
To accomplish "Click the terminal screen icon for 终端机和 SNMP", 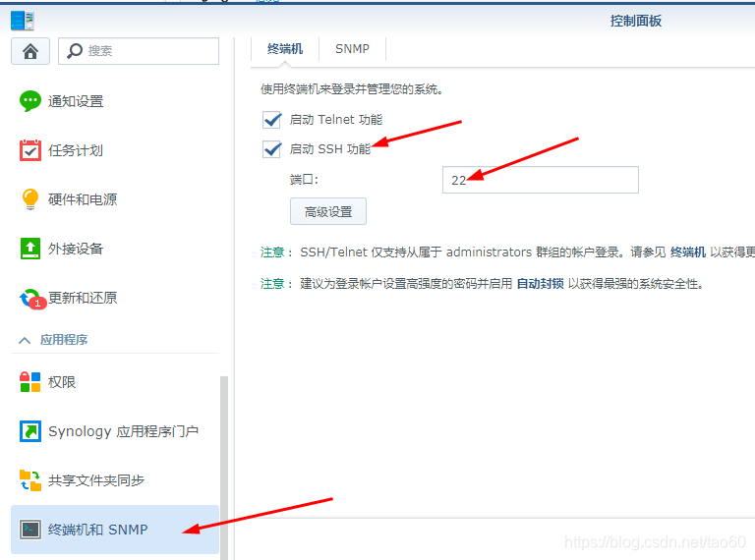I will click(30, 530).
